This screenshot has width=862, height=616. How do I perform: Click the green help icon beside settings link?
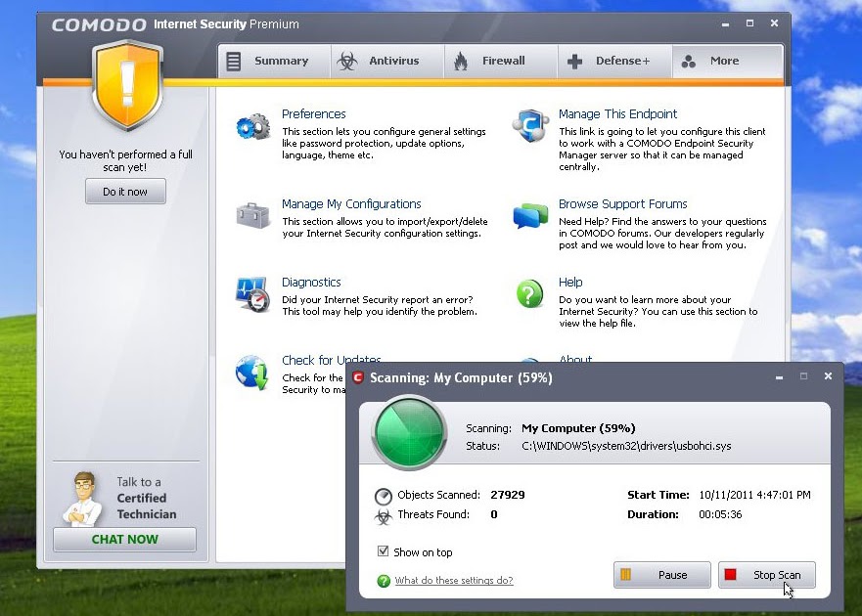[384, 581]
